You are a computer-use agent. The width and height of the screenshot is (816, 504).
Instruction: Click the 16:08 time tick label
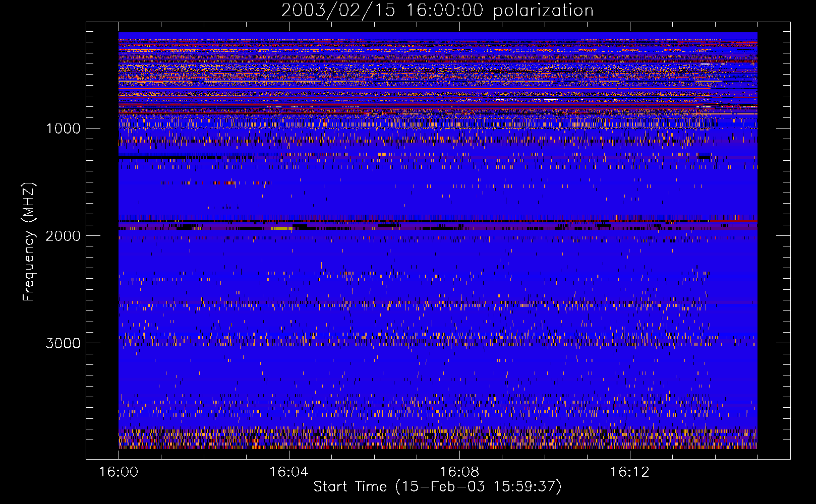coord(459,472)
